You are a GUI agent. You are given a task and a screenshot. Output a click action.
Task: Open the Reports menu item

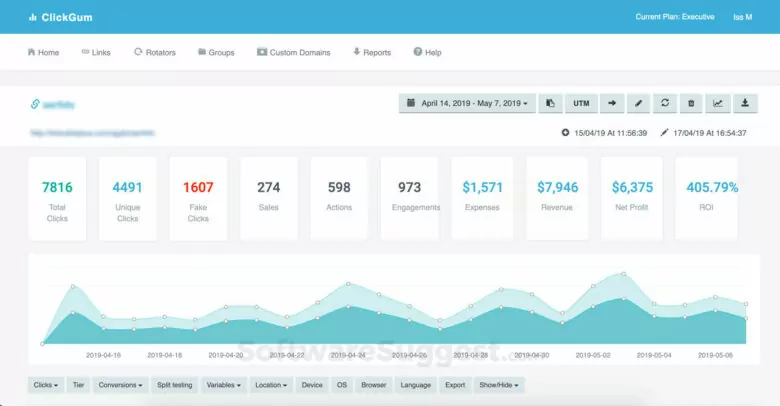[x=372, y=52]
